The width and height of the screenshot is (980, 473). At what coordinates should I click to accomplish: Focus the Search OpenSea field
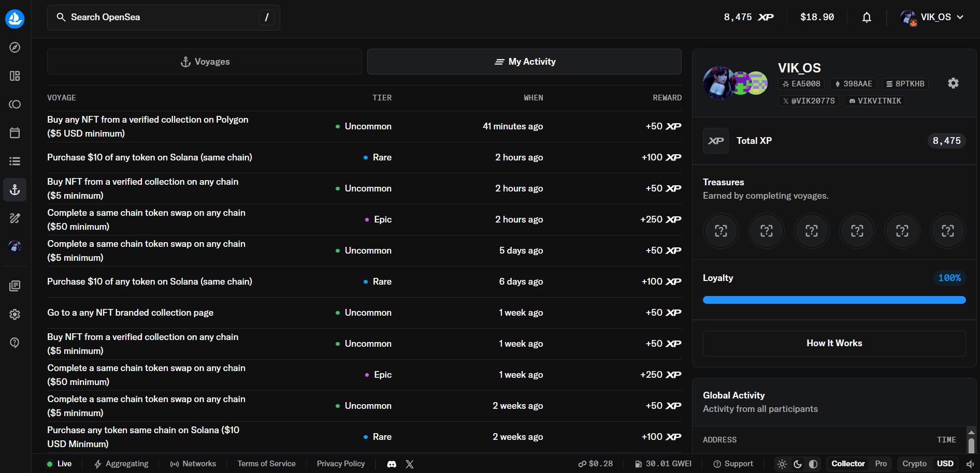pyautogui.click(x=164, y=18)
